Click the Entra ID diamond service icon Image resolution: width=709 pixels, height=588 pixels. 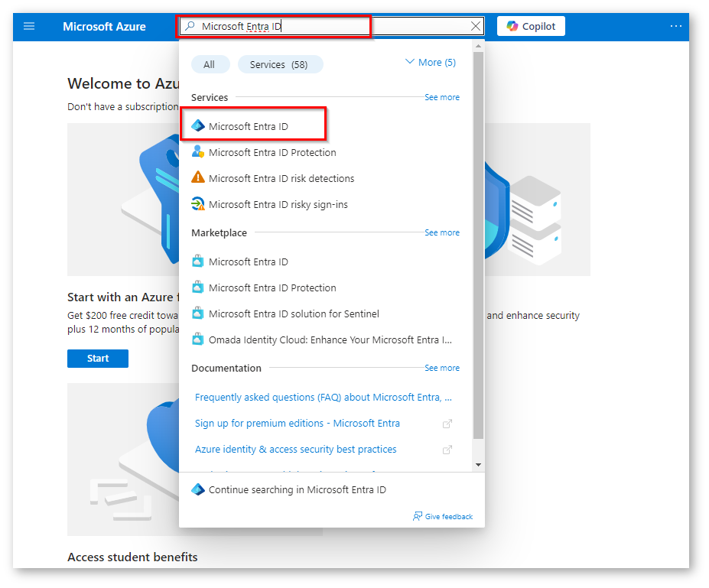[198, 125]
